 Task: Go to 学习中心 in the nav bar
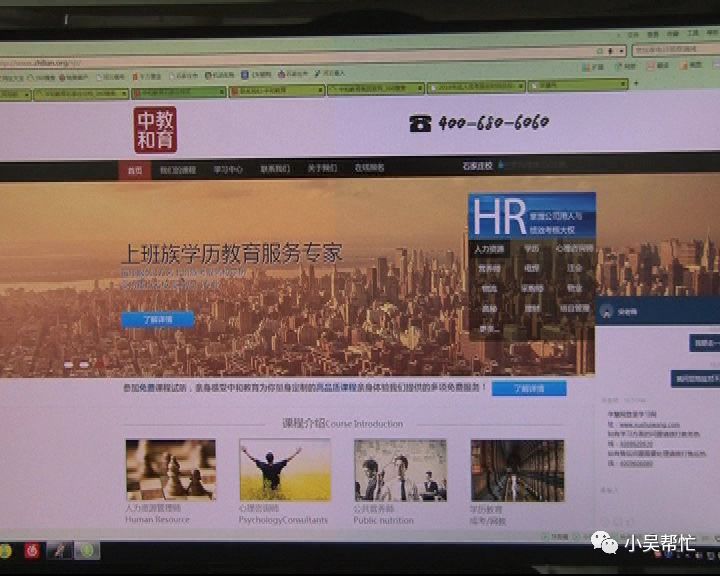[x=228, y=170]
